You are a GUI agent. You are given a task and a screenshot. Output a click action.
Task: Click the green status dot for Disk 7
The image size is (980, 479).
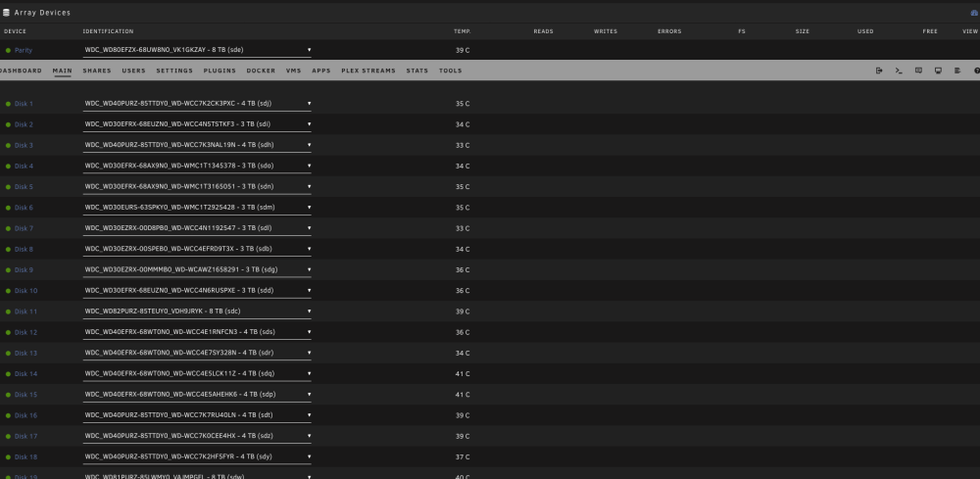click(8, 228)
